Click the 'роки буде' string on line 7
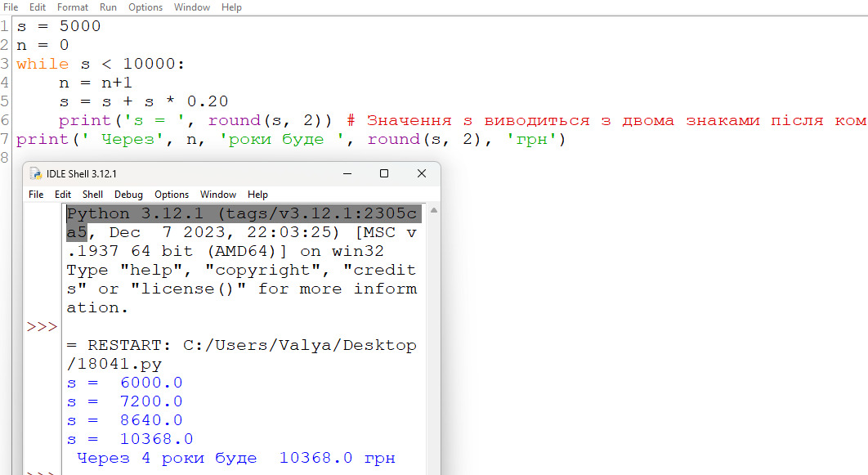This screenshot has height=475, width=868. pyautogui.click(x=282, y=139)
